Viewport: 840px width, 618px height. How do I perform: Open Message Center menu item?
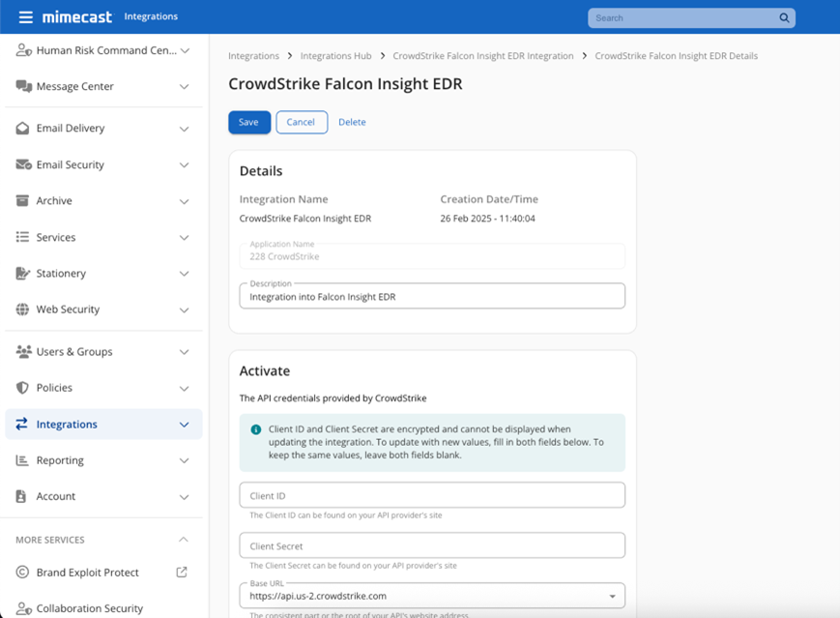[x=103, y=86]
